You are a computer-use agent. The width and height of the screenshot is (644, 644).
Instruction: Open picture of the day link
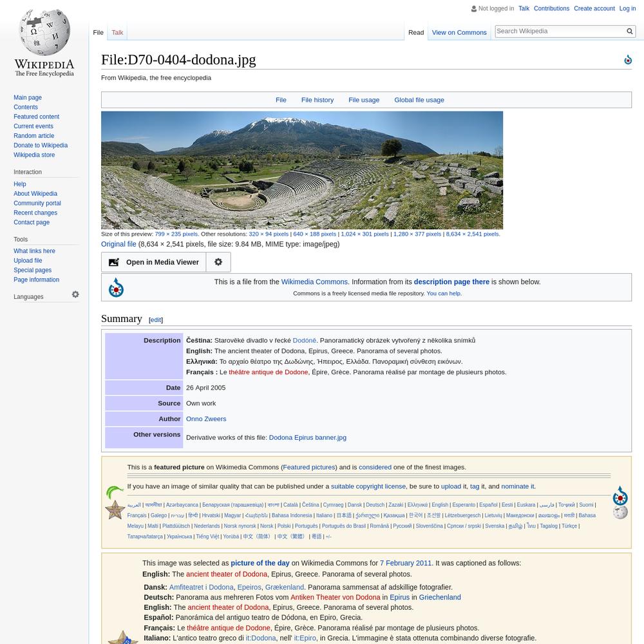tap(260, 563)
